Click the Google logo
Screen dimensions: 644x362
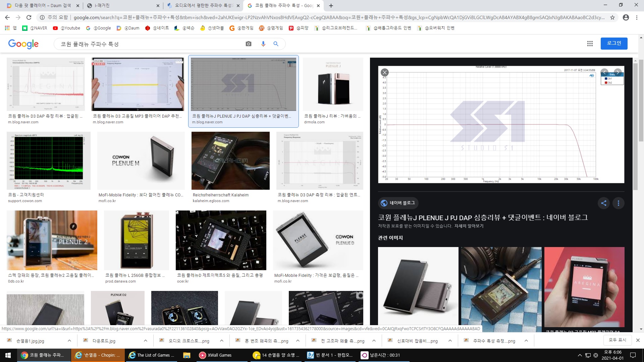tap(23, 44)
